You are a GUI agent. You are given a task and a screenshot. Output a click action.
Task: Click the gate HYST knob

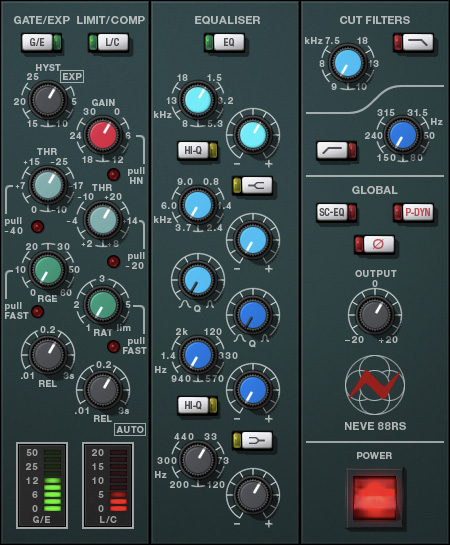[x=47, y=100]
